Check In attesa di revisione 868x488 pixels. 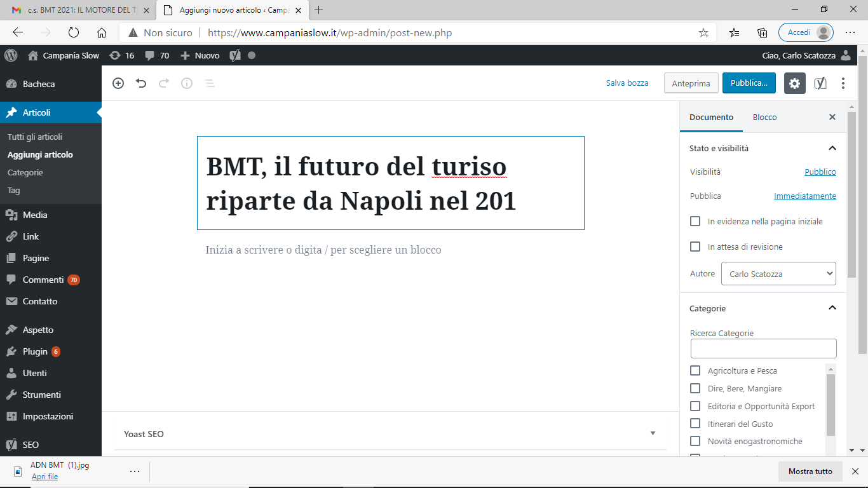[x=695, y=247]
